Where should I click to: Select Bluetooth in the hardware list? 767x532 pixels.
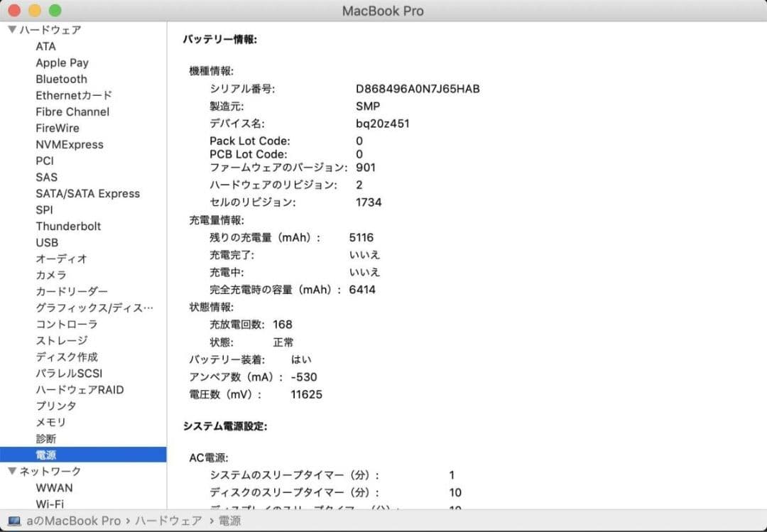tap(61, 79)
